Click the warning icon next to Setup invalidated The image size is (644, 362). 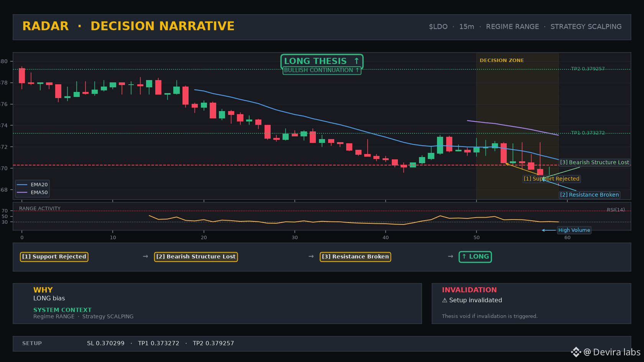coord(445,300)
